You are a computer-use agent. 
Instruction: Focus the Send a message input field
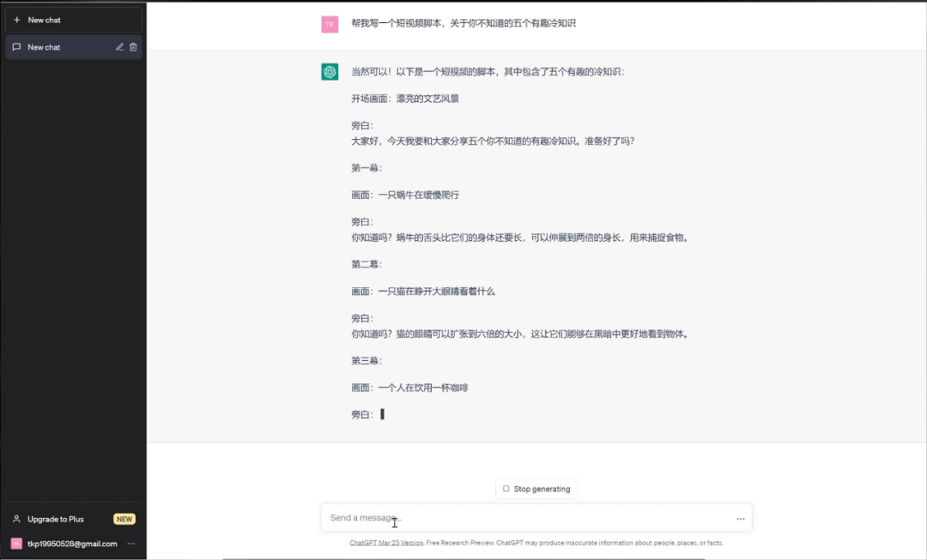click(x=524, y=518)
